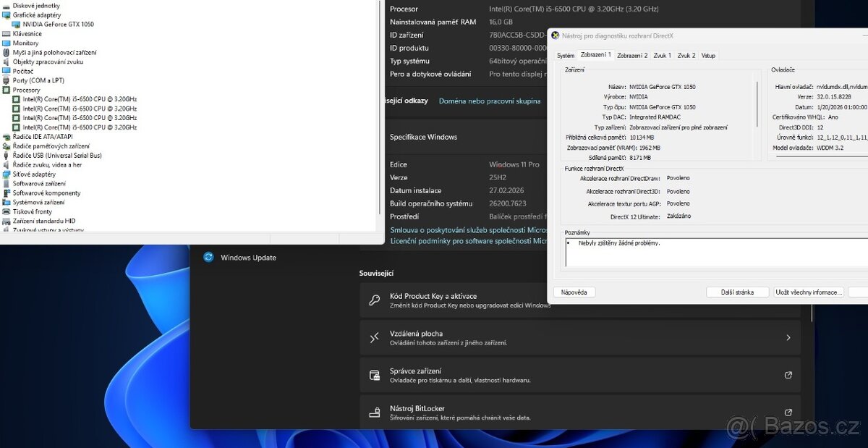The image size is (868, 448).
Task: Click the Zařízení standardu HID icon
Action: coord(7,221)
